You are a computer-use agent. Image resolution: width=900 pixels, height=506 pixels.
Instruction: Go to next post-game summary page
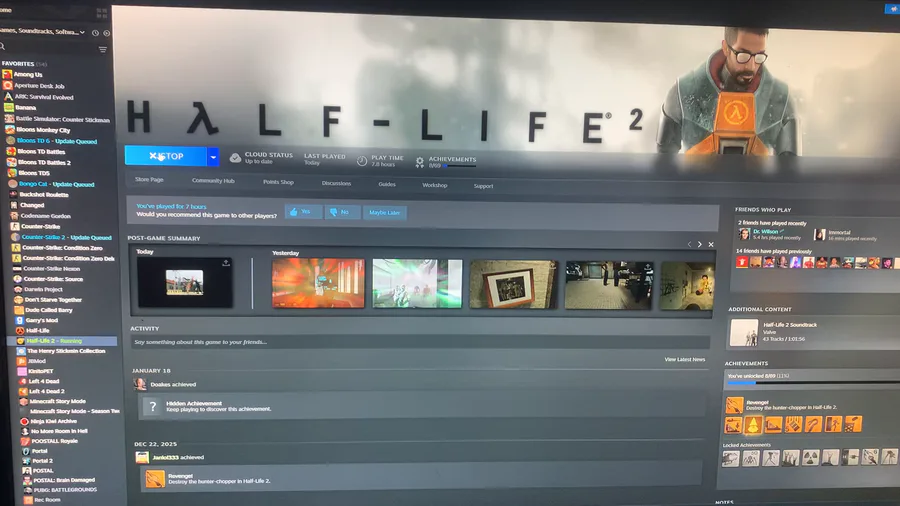point(700,244)
